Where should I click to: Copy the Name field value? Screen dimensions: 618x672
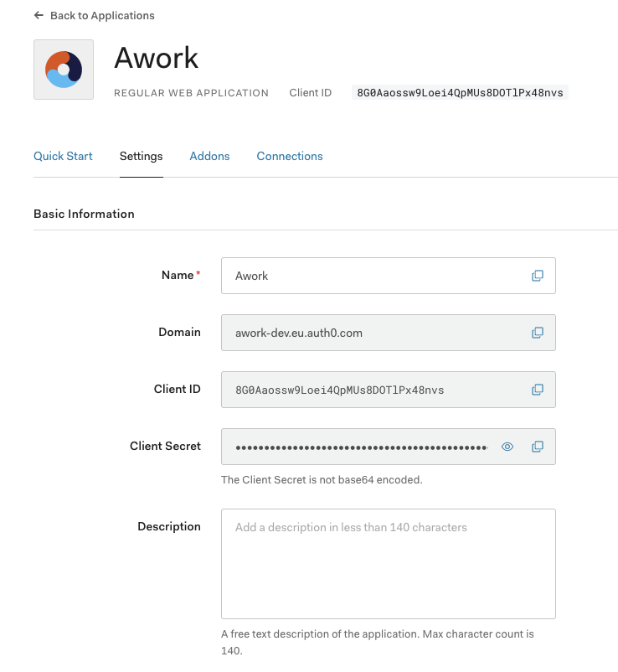[x=538, y=276]
